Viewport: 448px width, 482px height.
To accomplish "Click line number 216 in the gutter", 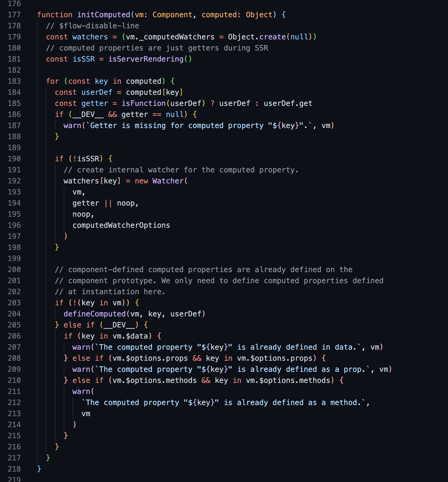I will [14, 447].
